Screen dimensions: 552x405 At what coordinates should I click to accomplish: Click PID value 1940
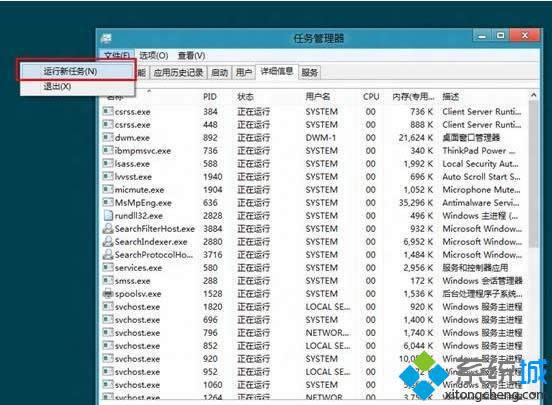(213, 177)
